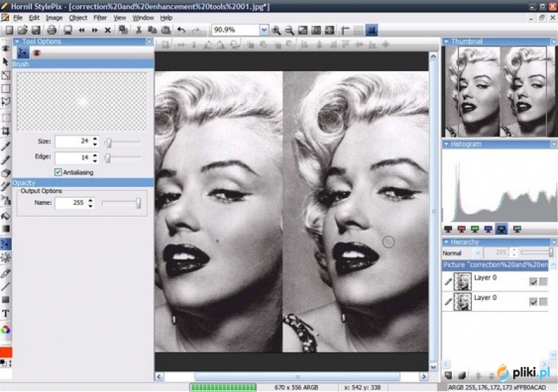
Task: Open the Filter menu
Action: click(100, 17)
